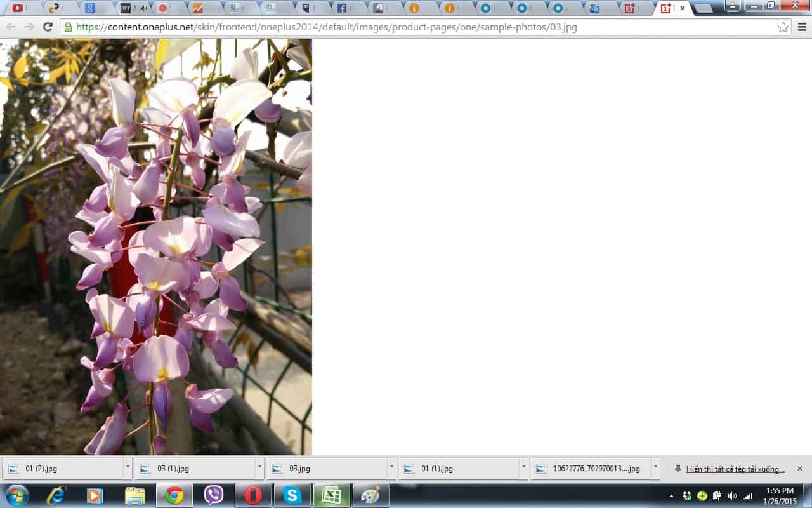Switch to Excel in the taskbar
812x508 pixels.
tap(331, 495)
